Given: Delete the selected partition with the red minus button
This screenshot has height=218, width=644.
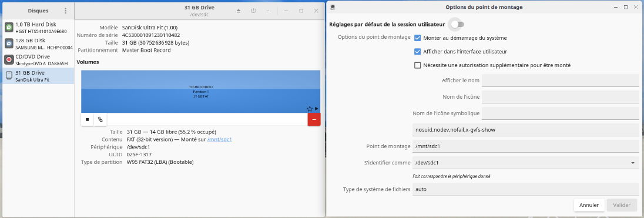Looking at the screenshot, I should (x=314, y=119).
